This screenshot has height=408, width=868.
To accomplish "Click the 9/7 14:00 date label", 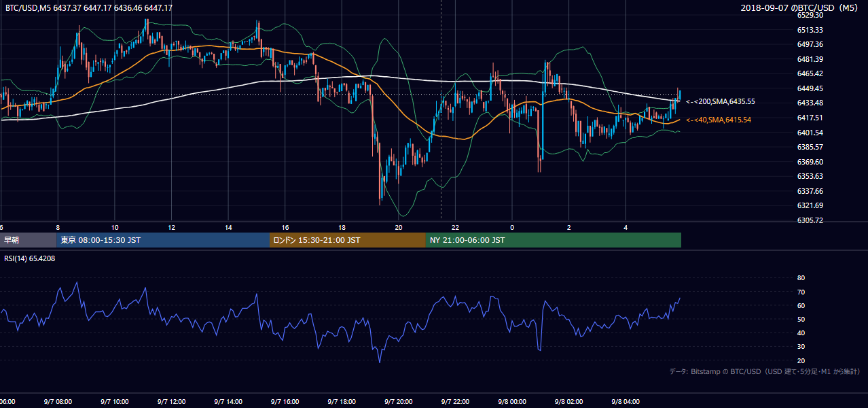I will [x=228, y=402].
